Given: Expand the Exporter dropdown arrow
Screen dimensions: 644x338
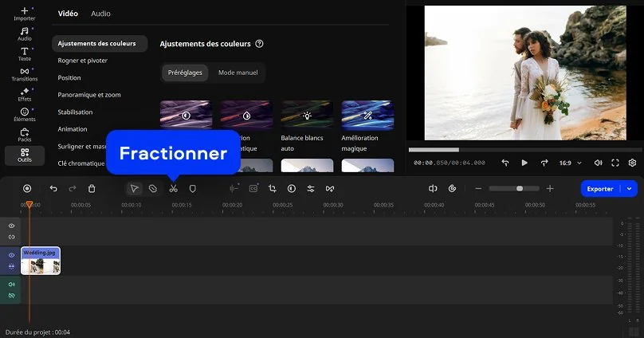Looking at the screenshot, I should point(630,189).
